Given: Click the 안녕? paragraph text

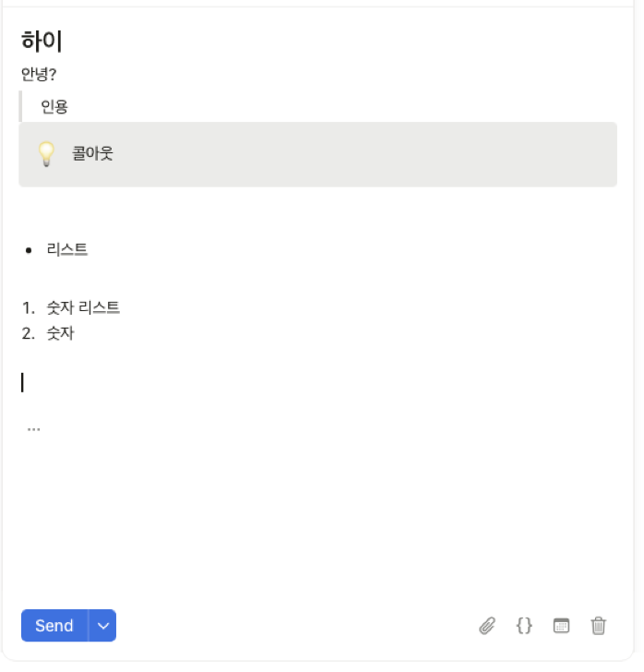Looking at the screenshot, I should point(39,74).
